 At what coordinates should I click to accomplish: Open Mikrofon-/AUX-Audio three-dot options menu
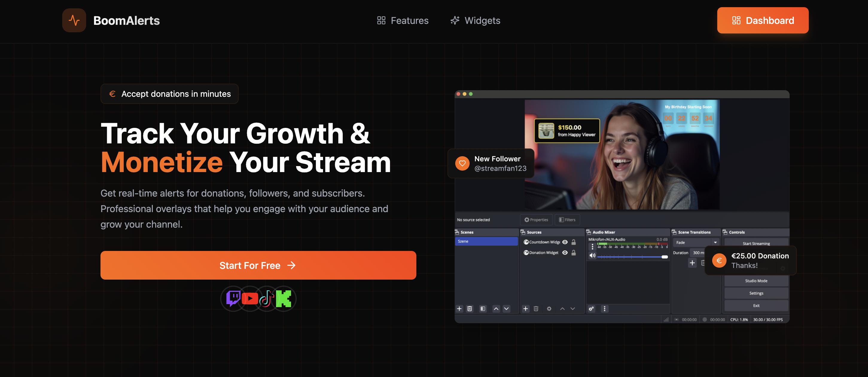click(592, 247)
